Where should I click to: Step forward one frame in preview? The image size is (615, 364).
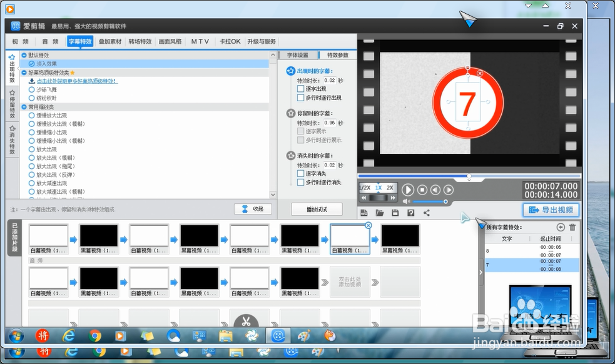click(449, 190)
